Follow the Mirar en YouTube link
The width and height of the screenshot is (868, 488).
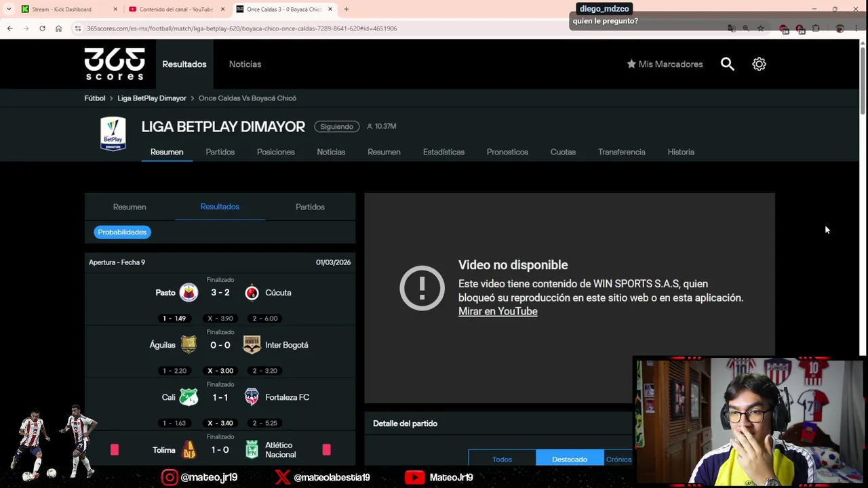(x=498, y=311)
